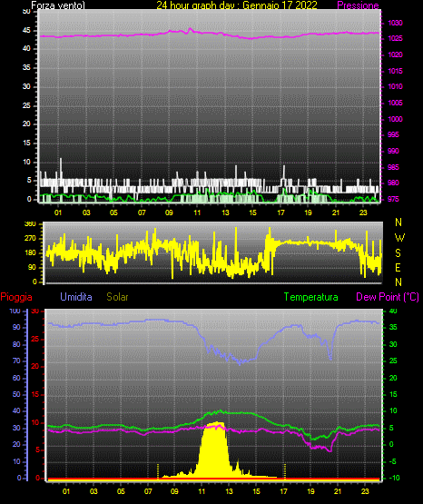423x504 pixels.
Task: Click the 45 wind speed axis value
Action: pos(26,30)
